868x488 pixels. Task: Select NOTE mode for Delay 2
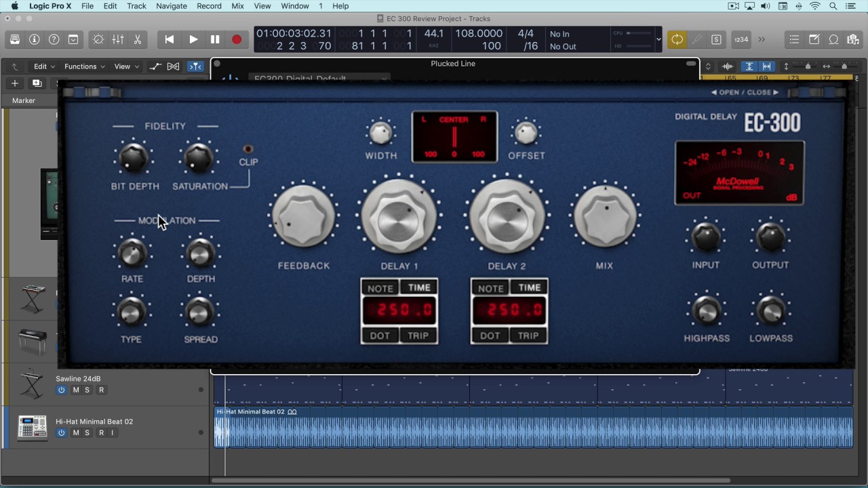click(x=490, y=287)
